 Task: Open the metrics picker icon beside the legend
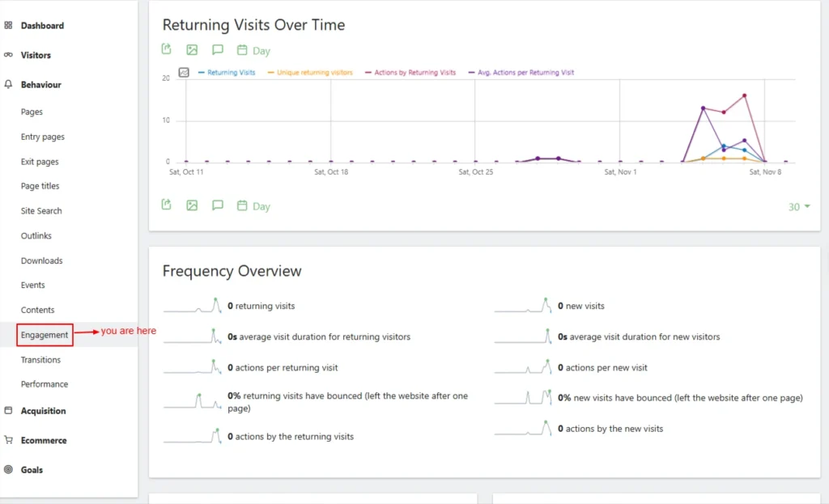pos(184,72)
